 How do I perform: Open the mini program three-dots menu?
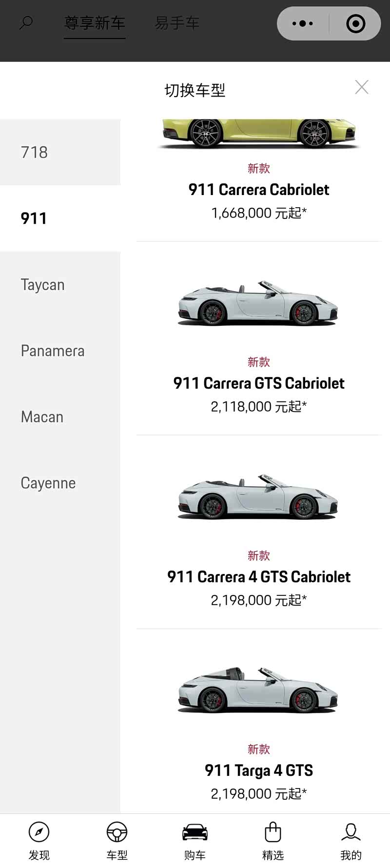pyautogui.click(x=303, y=23)
